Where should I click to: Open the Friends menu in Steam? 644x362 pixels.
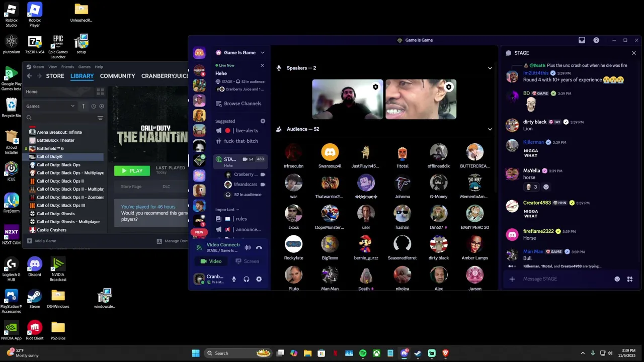[67, 67]
